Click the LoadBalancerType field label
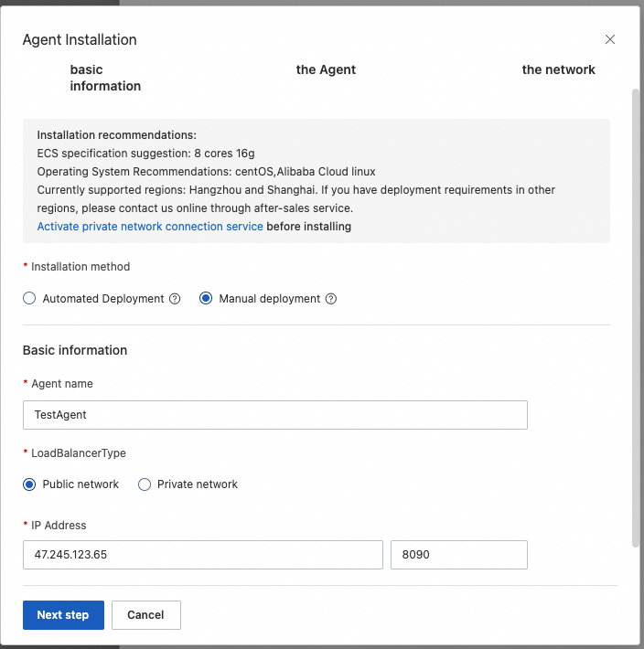644x649 pixels. 78,453
